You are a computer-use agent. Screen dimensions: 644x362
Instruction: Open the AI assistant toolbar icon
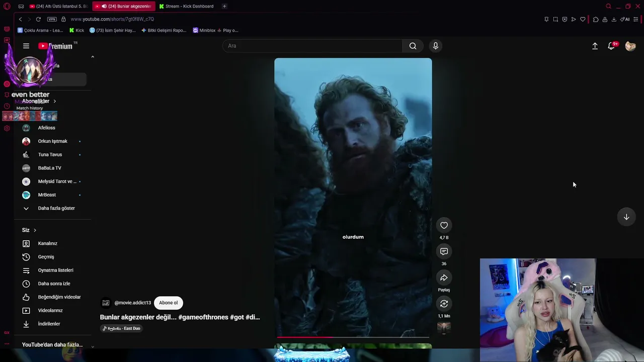(625, 19)
